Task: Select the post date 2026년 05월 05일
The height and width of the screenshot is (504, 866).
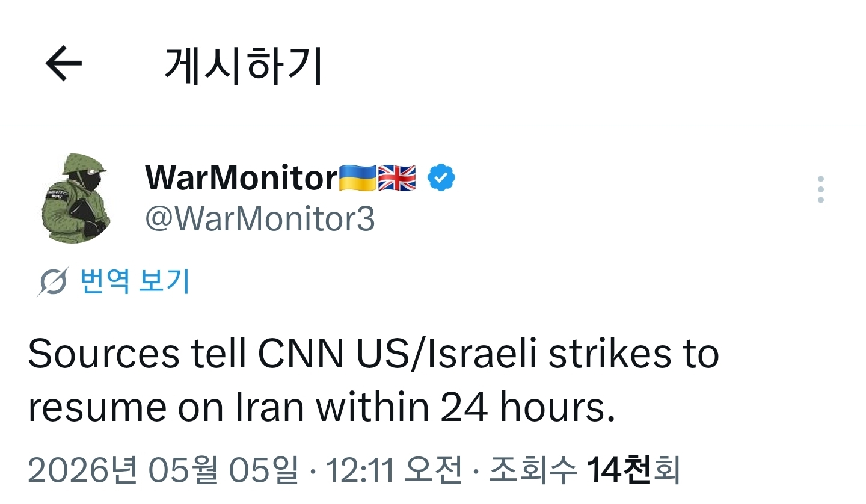Action: tap(163, 470)
